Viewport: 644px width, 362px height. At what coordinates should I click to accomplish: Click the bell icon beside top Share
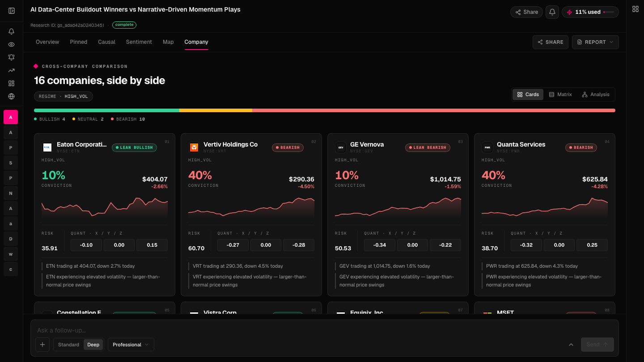552,12
